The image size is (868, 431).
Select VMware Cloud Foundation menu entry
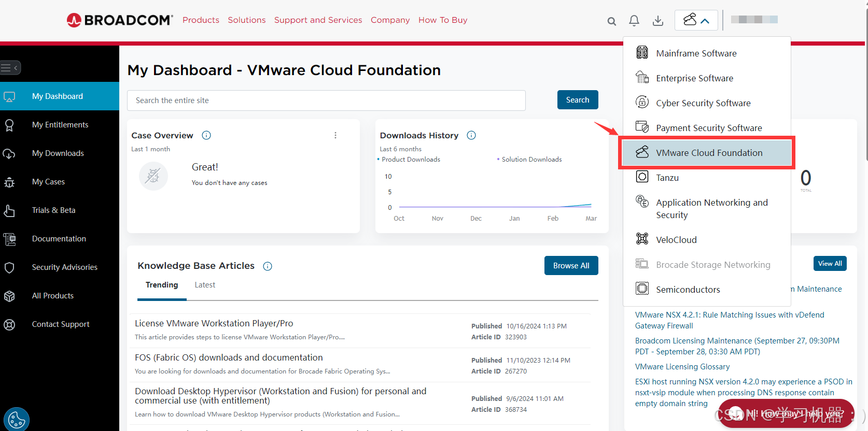coord(707,153)
